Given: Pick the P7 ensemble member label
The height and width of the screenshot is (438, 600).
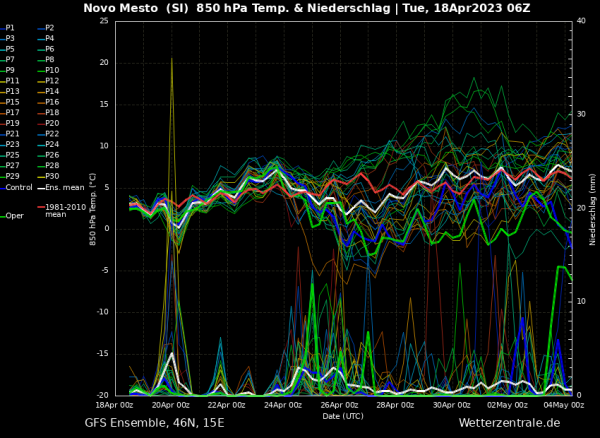Looking at the screenshot, I should [7, 60].
